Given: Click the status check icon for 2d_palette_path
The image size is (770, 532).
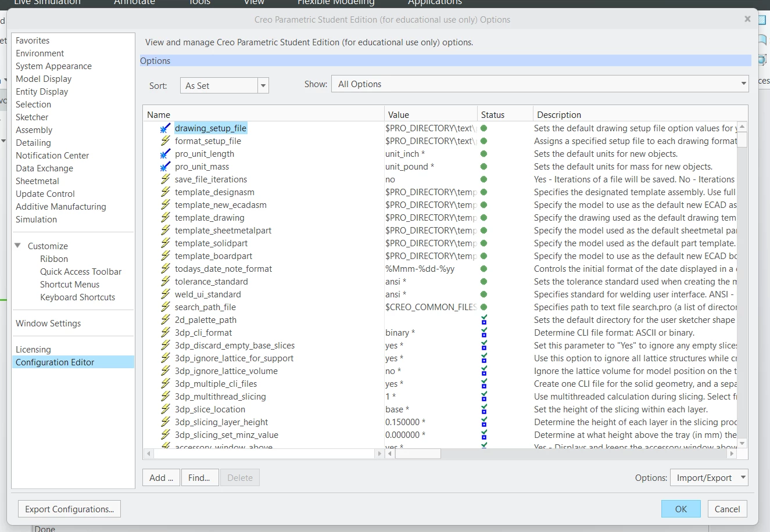Looking at the screenshot, I should [x=484, y=320].
